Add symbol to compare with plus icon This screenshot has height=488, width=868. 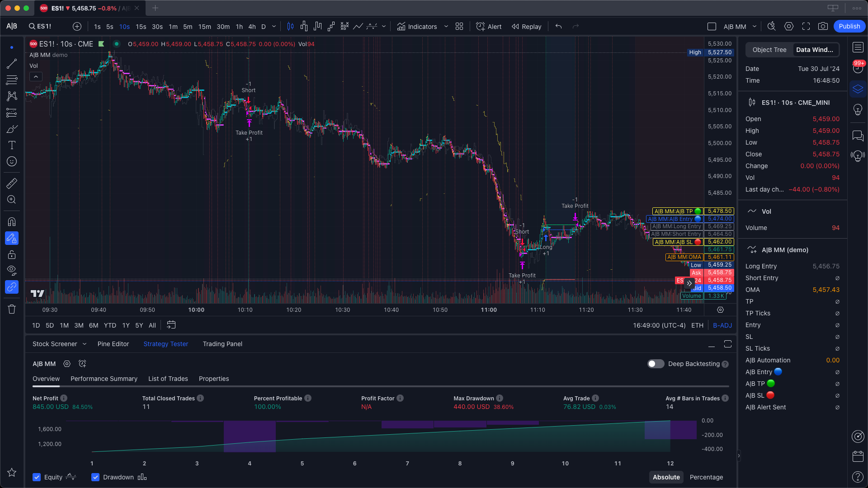[77, 27]
